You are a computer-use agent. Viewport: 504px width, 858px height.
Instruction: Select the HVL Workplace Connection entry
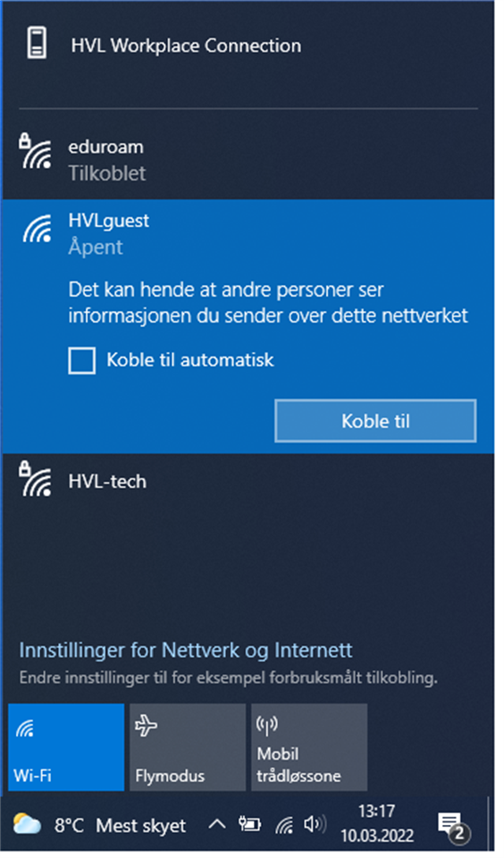point(248,46)
